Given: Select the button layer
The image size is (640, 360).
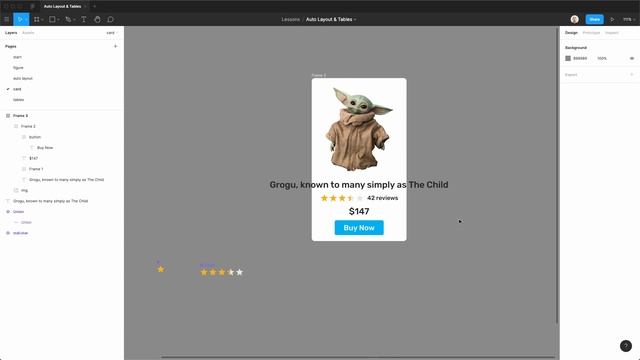Looking at the screenshot, I should (x=35, y=137).
